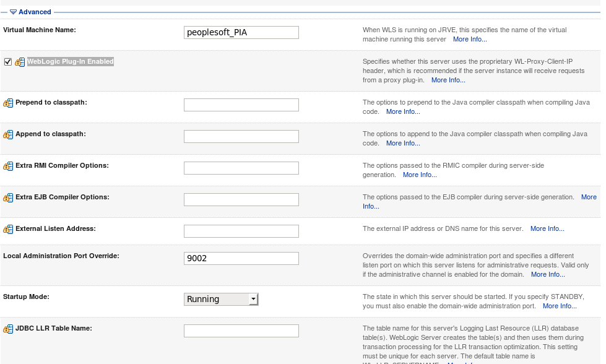Open More Info for WebLogic Plug-In Enabled
Screen dimensions: 606x364
(448, 80)
